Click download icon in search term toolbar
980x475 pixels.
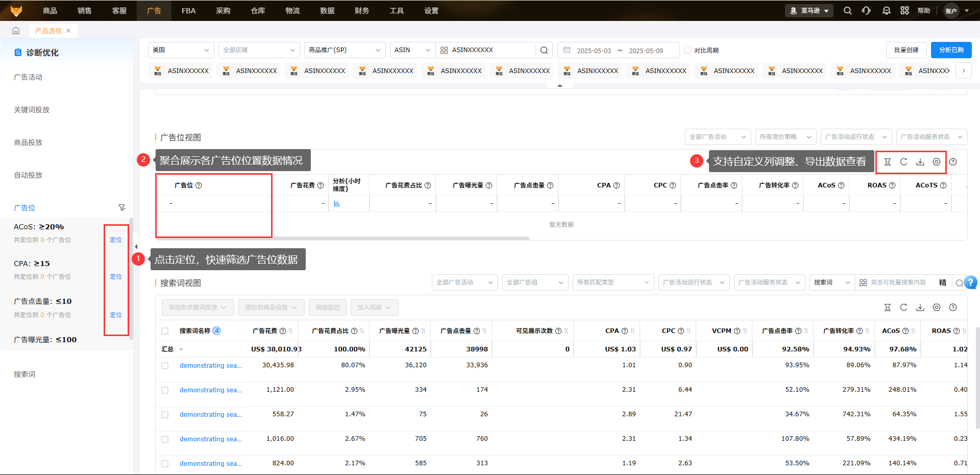[920, 307]
